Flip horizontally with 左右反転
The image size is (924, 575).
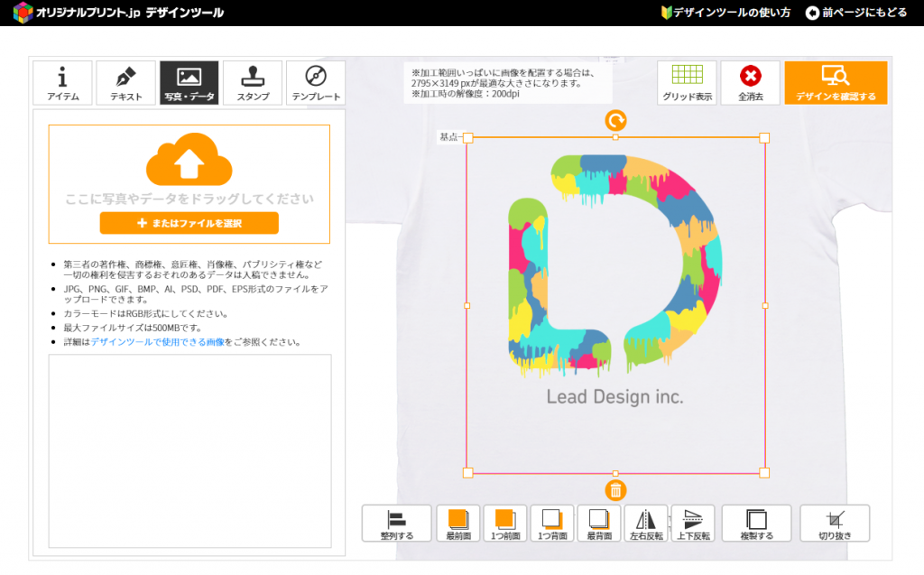[x=646, y=524]
